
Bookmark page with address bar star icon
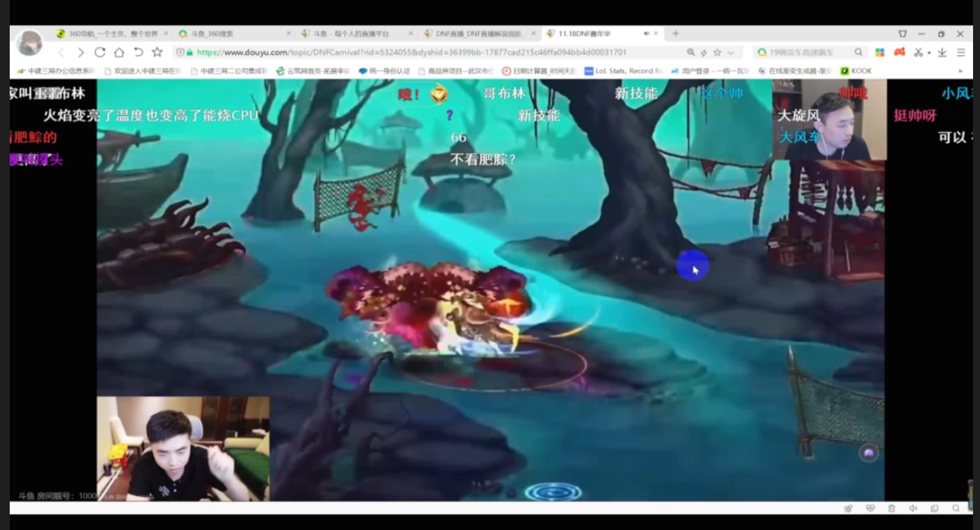[x=717, y=52]
